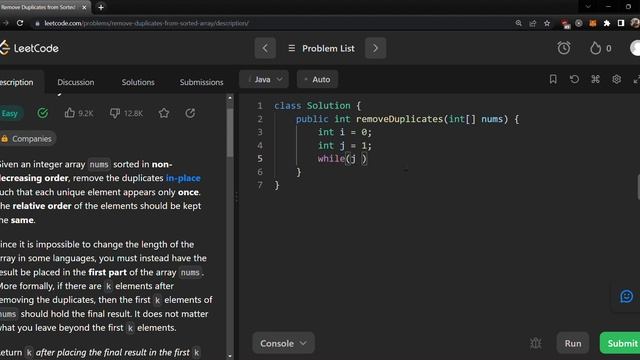Show editor keyboard shortcuts icon

click(x=596, y=79)
